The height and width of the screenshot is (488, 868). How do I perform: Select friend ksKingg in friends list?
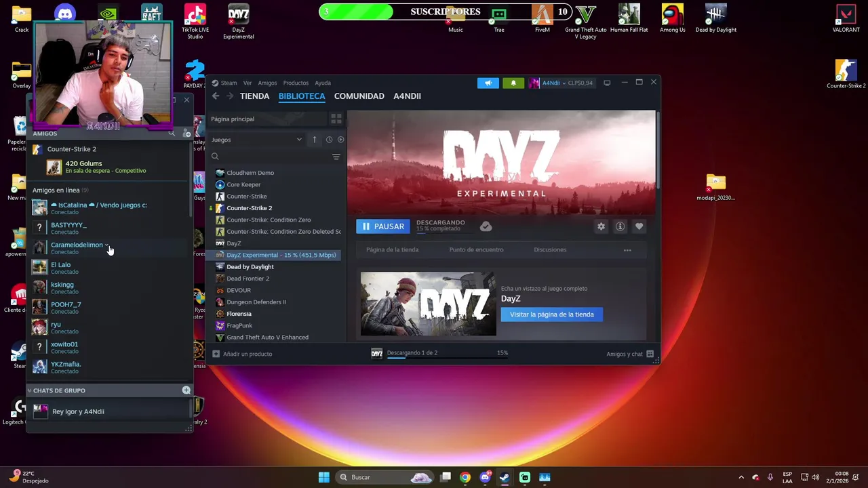pos(108,287)
